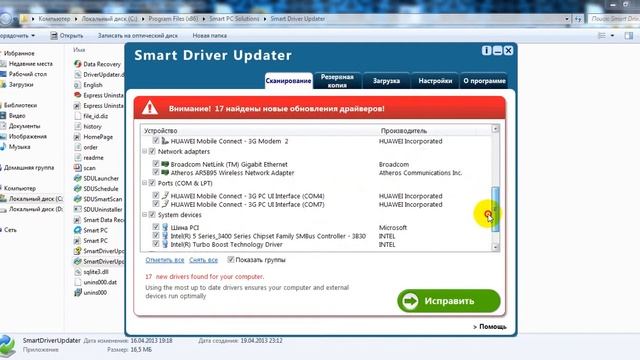640x360 pixels.
Task: Open the view options dropdown arrow in Explorer
Action: coord(612,36)
